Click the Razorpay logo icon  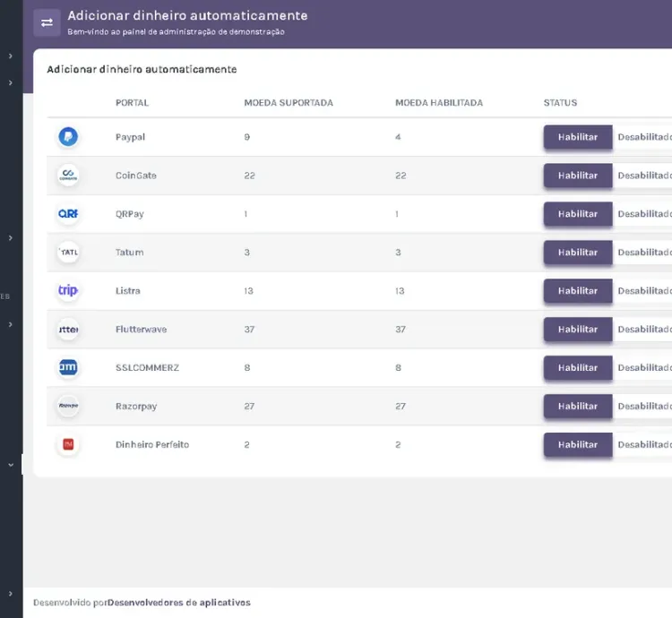pyautogui.click(x=68, y=407)
